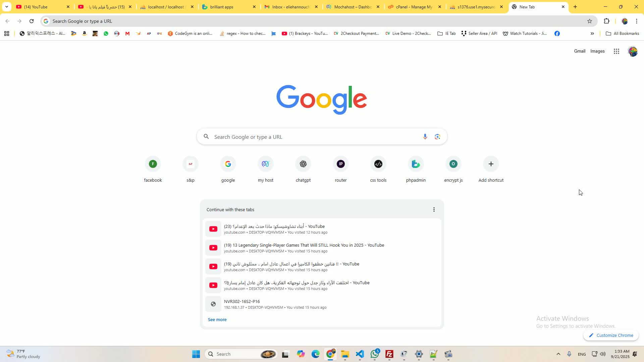Open the phpadmin shortcut
This screenshot has height=362, width=644.
tap(416, 170)
